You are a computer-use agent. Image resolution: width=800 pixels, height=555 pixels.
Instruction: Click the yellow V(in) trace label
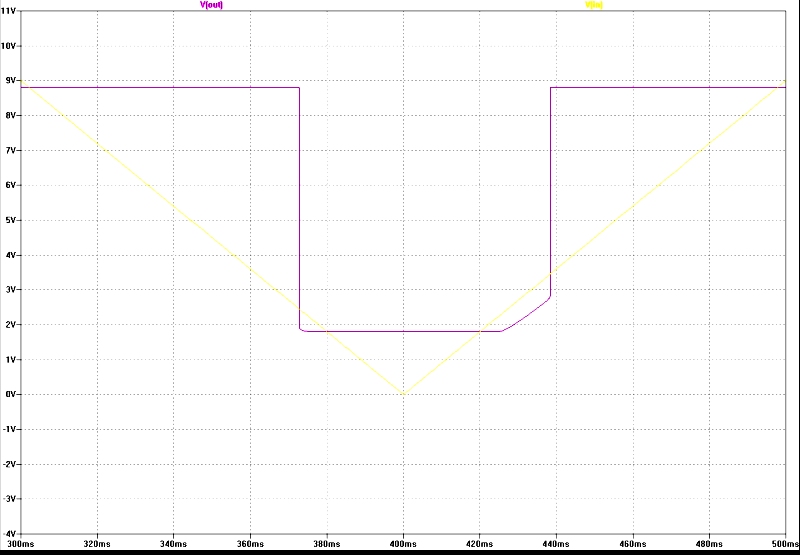(x=594, y=5)
